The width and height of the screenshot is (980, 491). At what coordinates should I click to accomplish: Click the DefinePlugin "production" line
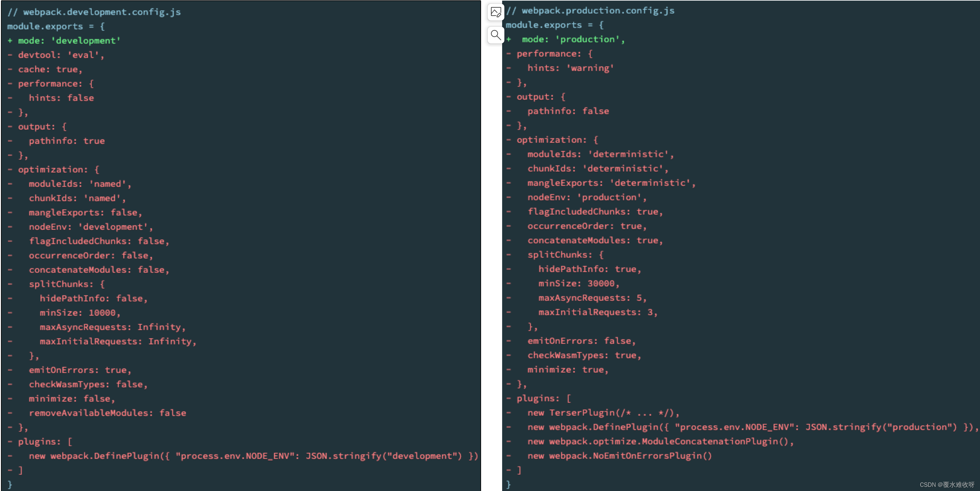pos(752,427)
